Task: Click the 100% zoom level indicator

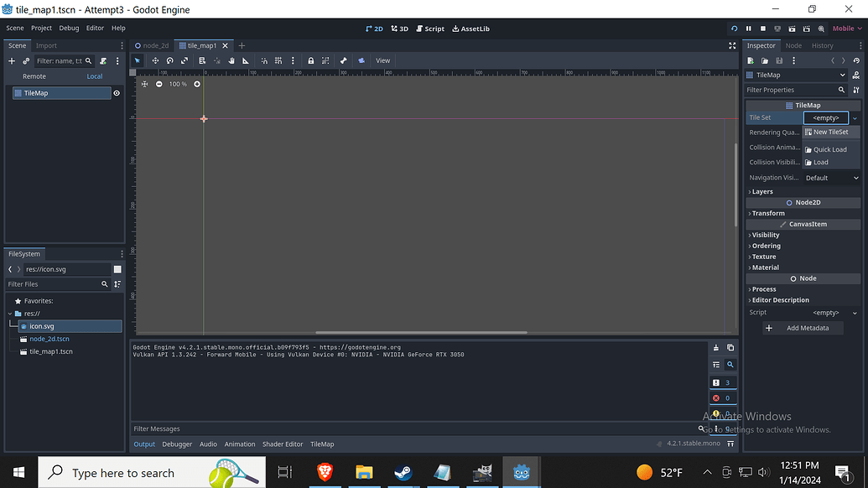Action: point(177,84)
